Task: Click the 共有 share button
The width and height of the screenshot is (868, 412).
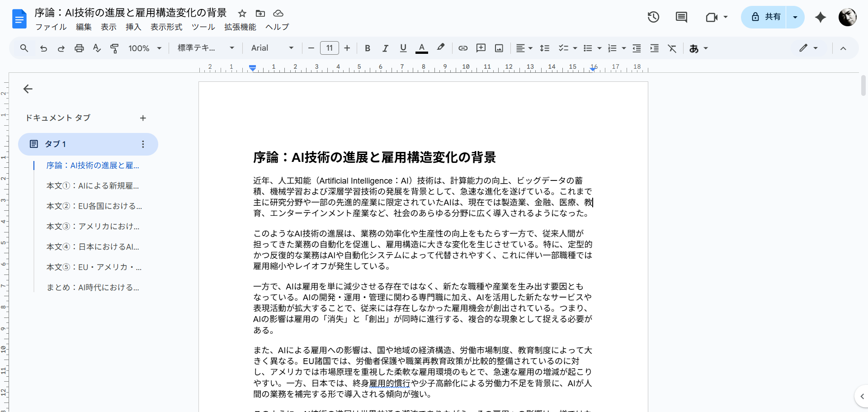Action: coord(766,17)
